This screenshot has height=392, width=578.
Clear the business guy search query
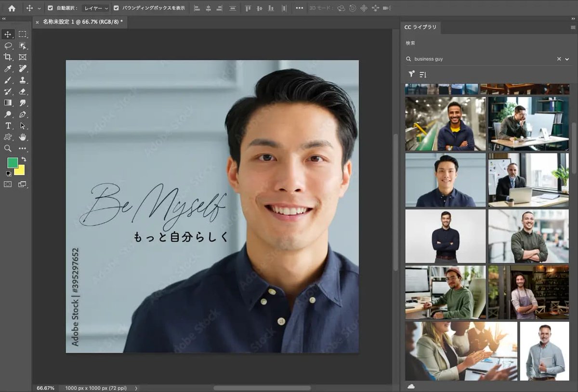558,59
